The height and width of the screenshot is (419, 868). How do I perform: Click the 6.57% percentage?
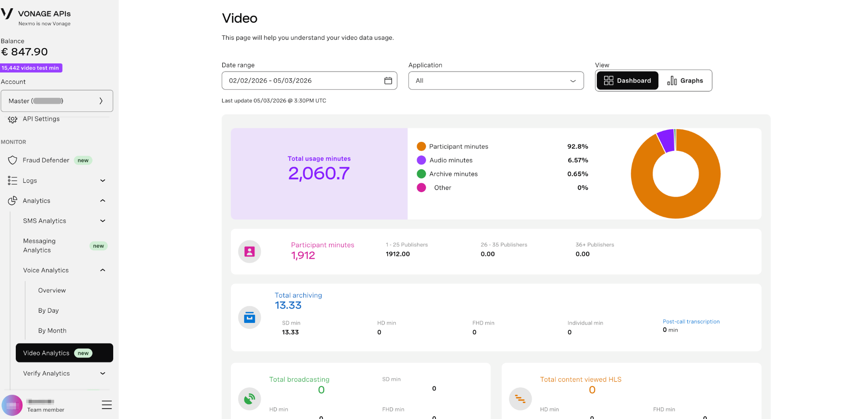coord(578,160)
